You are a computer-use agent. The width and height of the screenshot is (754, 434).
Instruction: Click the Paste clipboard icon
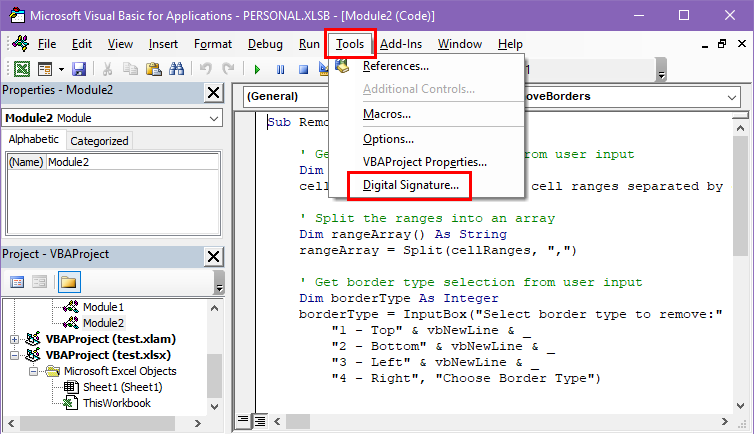[153, 69]
